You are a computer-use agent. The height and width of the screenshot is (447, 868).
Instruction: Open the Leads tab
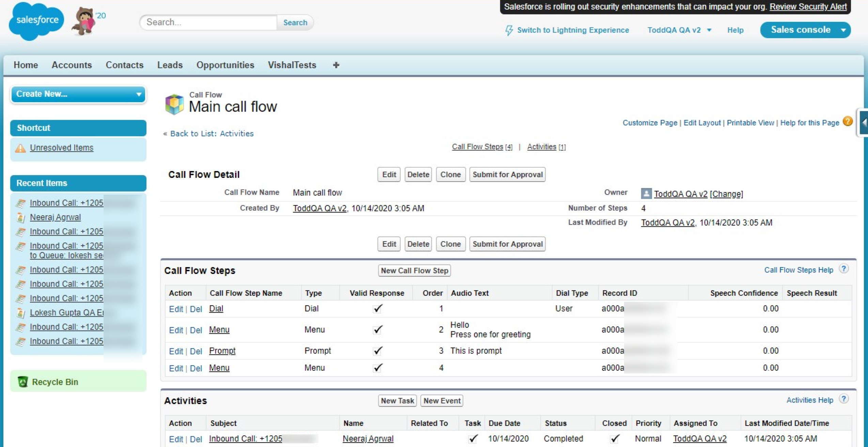point(170,65)
